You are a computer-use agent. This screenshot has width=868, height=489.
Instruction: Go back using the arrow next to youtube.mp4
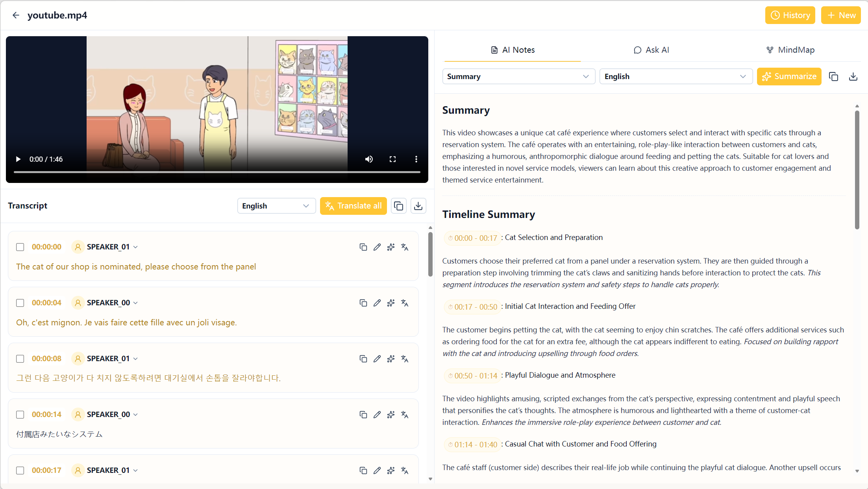click(x=16, y=15)
